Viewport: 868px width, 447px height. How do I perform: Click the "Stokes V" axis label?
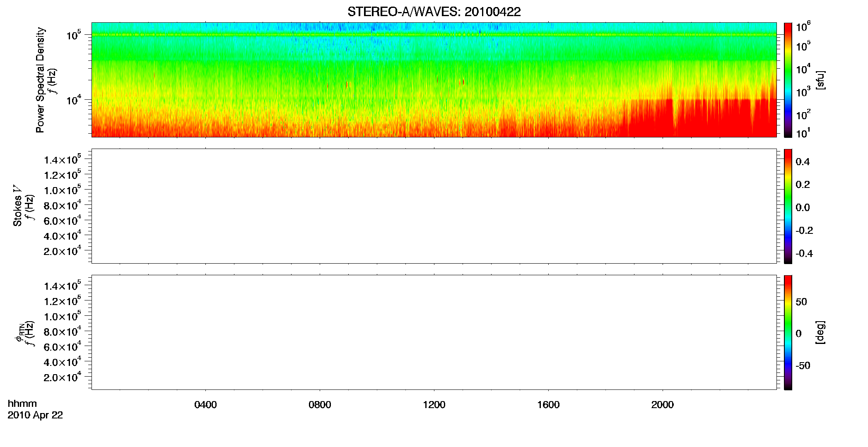pos(17,206)
